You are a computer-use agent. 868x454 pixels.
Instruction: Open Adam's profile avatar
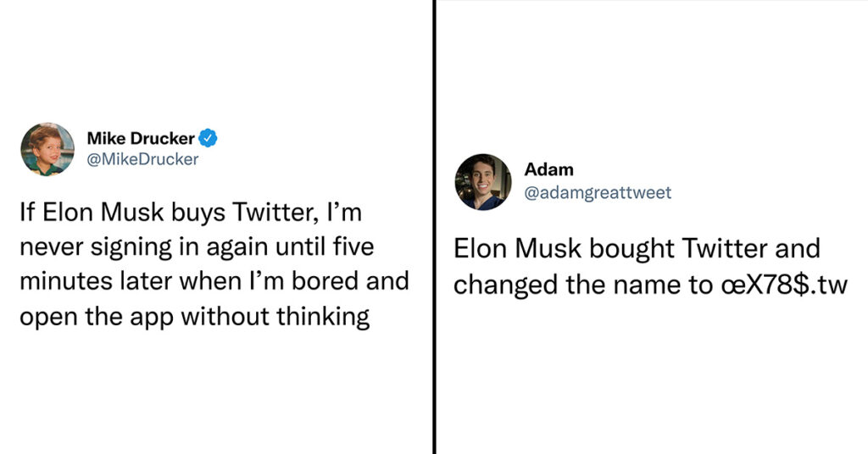[483, 182]
